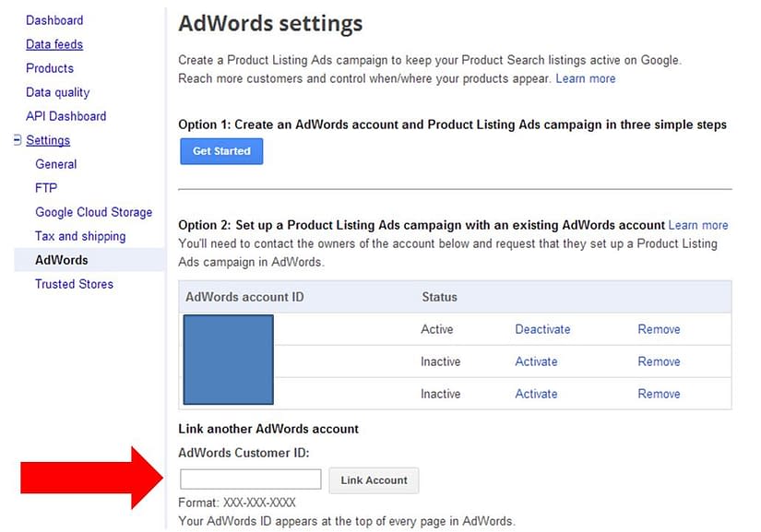Open Trusted Stores settings
Image resolution: width=761 pixels, height=532 pixels.
coord(74,284)
